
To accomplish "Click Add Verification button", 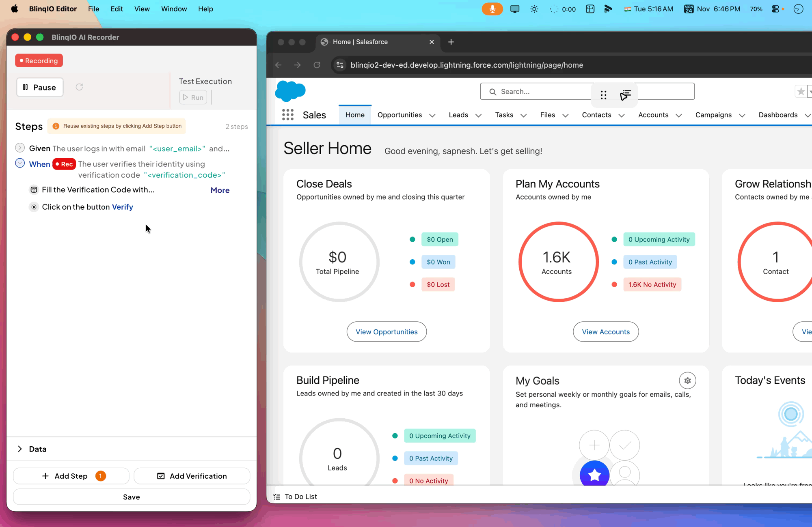I will pos(192,476).
